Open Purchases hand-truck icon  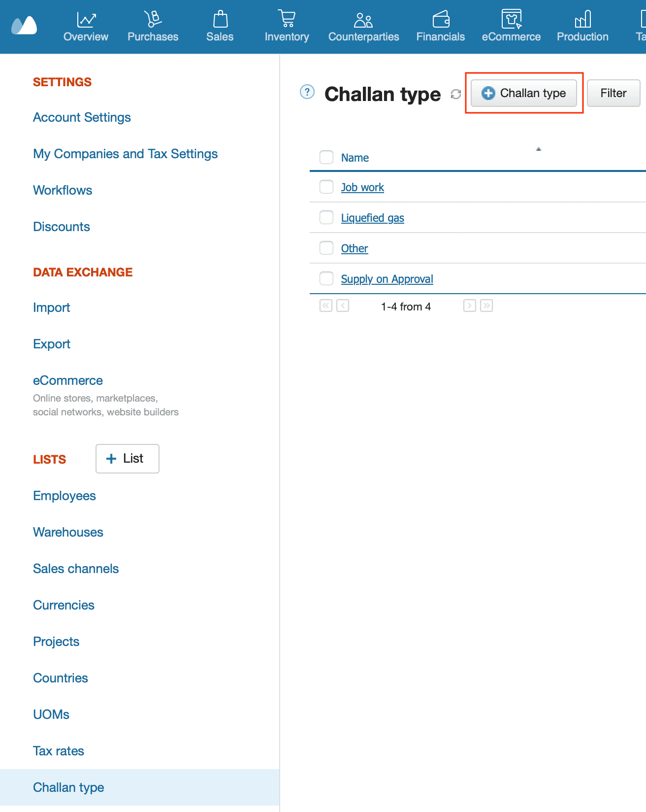click(153, 20)
